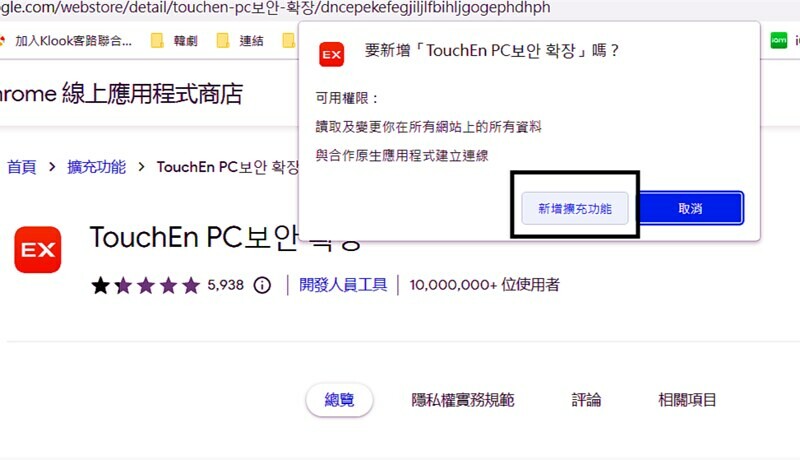
Task: Click the 首頁 breadcrumb link
Action: click(22, 167)
